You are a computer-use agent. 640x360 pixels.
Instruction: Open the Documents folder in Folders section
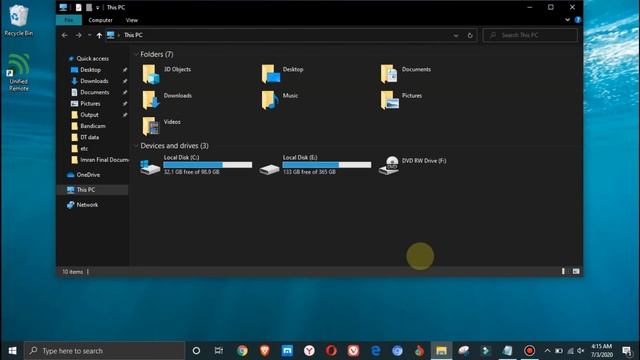[x=406, y=74]
